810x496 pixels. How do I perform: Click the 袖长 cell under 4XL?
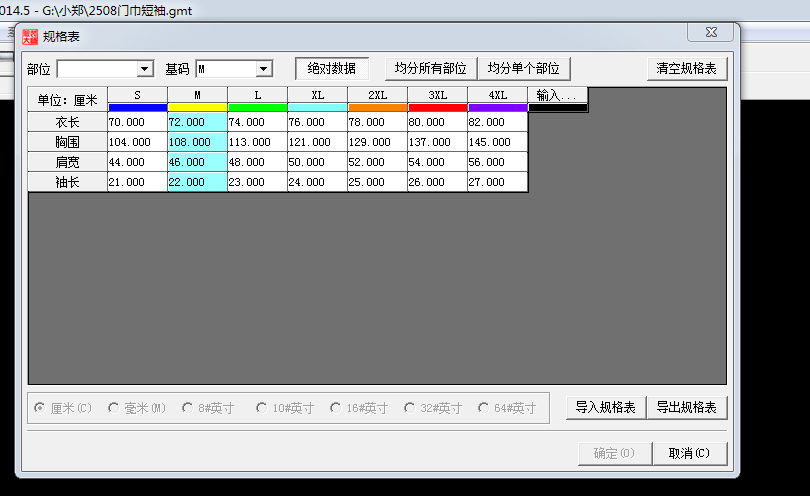pos(497,182)
